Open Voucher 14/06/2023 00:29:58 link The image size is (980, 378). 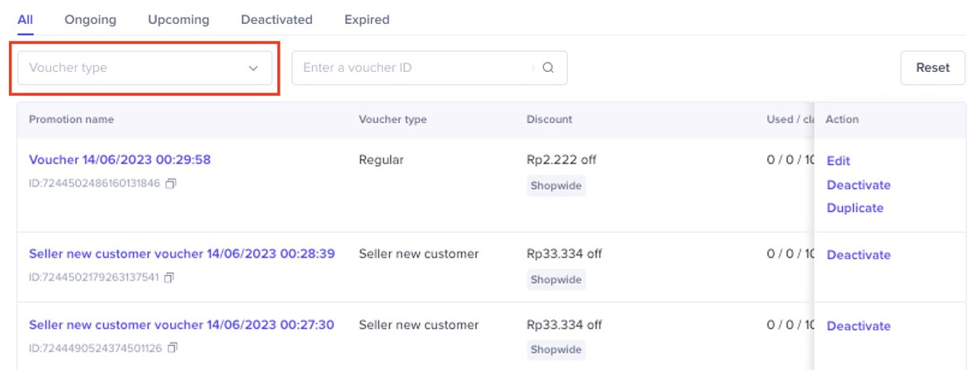(x=120, y=160)
